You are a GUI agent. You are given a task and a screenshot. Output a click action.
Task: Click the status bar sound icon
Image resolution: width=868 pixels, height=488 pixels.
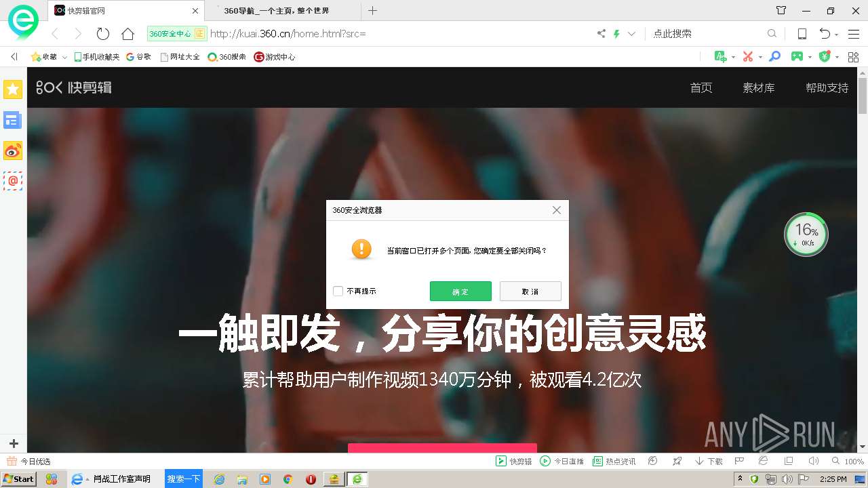click(813, 461)
